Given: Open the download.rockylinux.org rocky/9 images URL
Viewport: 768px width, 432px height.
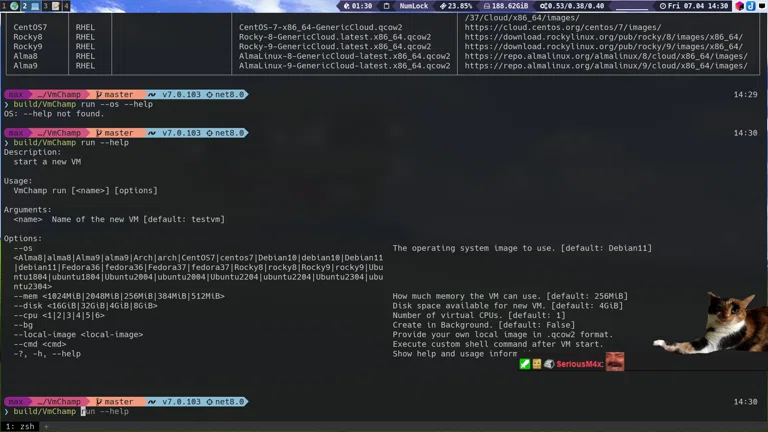Looking at the screenshot, I should click(x=603, y=47).
